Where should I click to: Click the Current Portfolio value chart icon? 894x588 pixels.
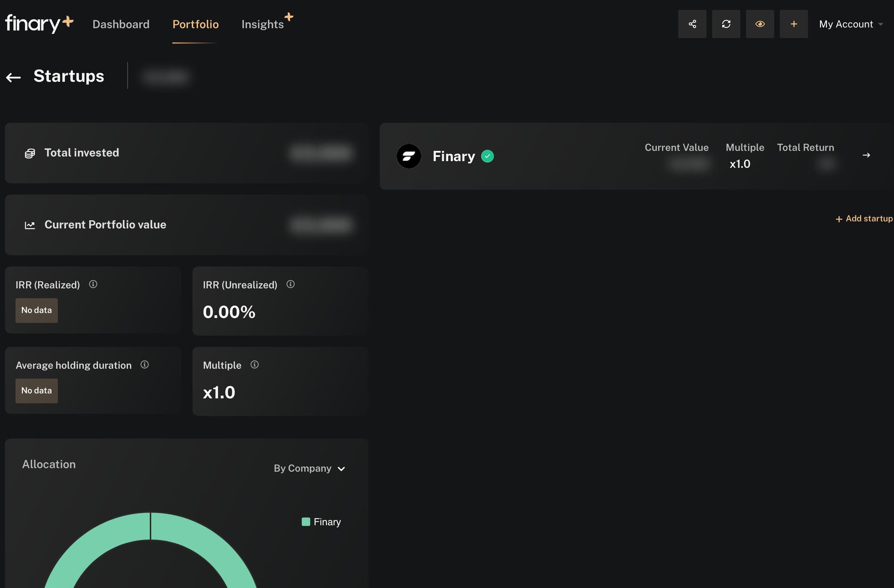pyautogui.click(x=30, y=225)
